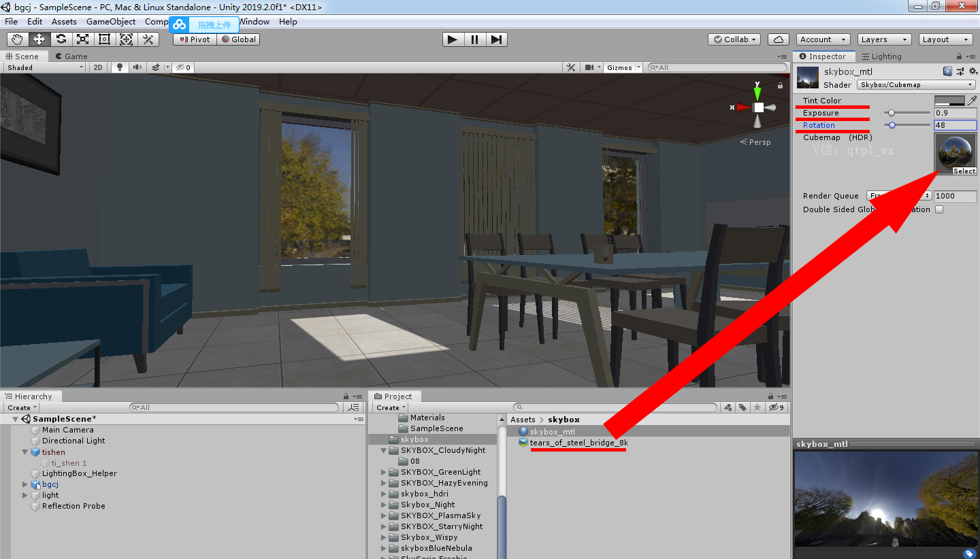Open Unity cloud services icon

tap(779, 39)
